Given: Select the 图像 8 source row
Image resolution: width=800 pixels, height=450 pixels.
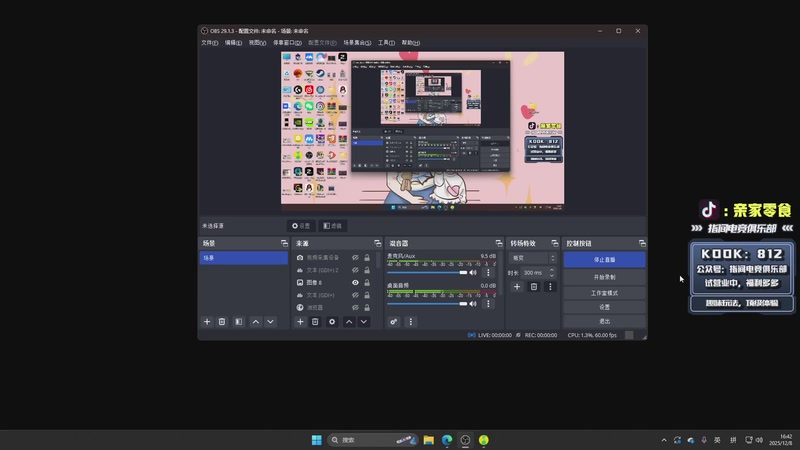Looking at the screenshot, I should coord(334,283).
